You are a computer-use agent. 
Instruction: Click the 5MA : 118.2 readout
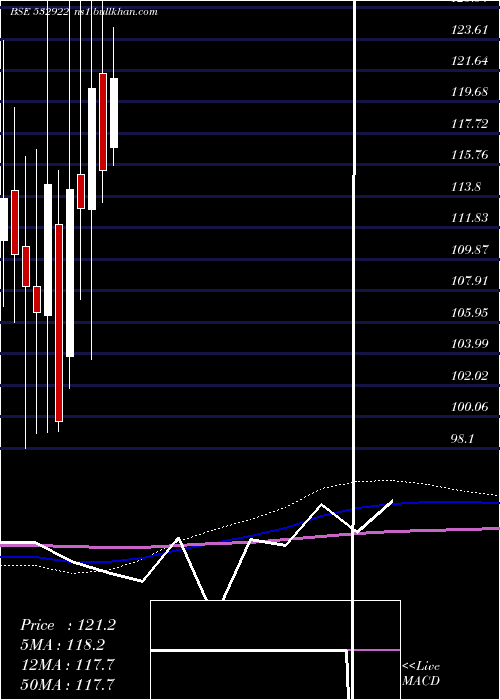63,645
